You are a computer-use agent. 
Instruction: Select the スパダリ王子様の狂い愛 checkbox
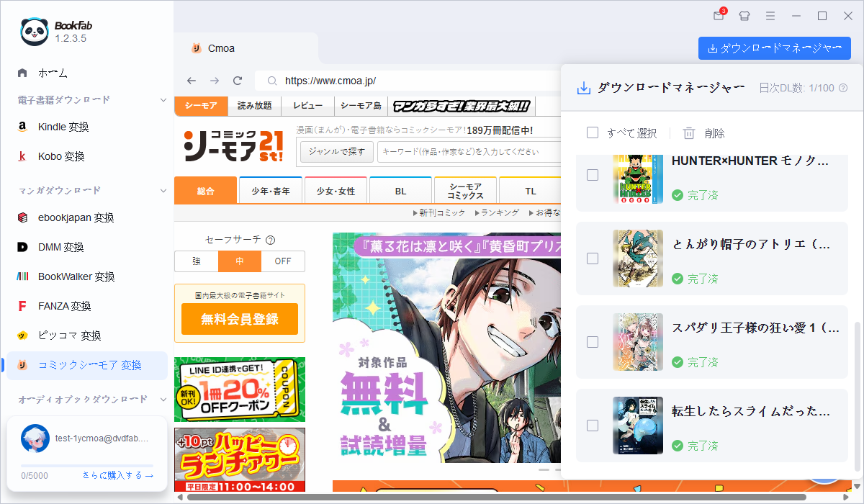click(x=593, y=342)
